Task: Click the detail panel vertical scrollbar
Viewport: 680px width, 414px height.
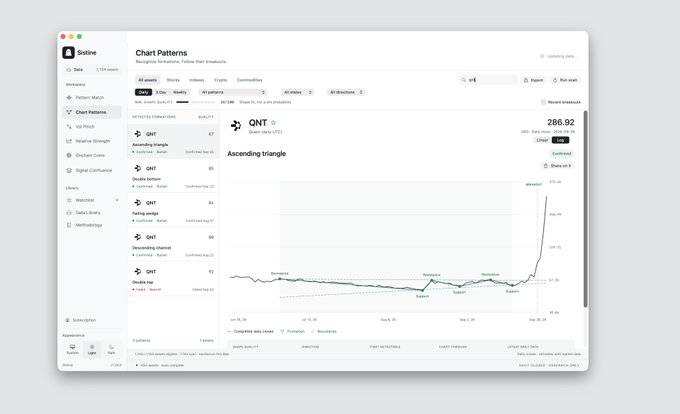Action: pyautogui.click(x=585, y=209)
